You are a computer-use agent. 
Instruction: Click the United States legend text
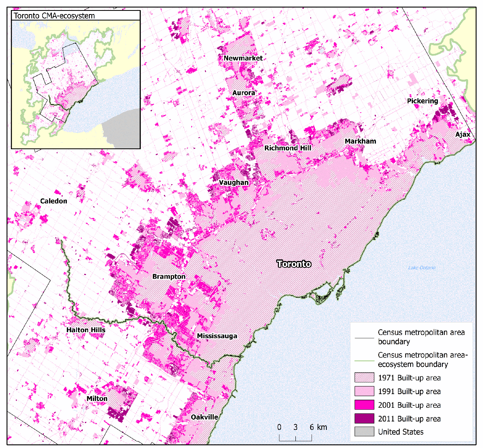coord(401,432)
